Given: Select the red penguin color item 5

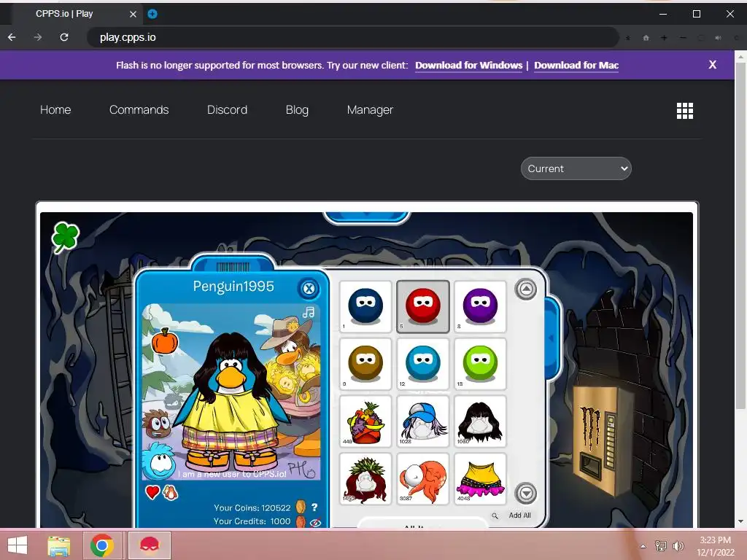Looking at the screenshot, I should pyautogui.click(x=423, y=307).
